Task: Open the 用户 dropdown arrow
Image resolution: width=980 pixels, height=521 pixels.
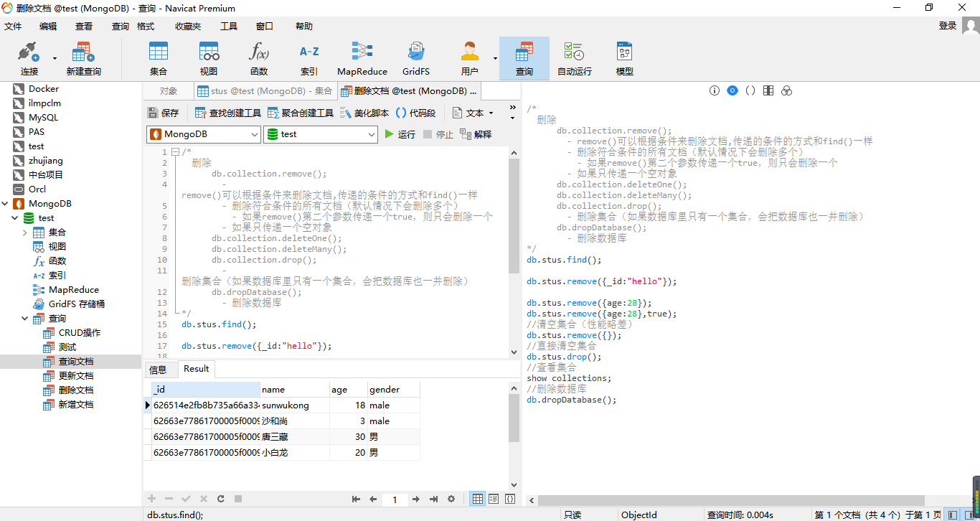Action: (x=495, y=58)
